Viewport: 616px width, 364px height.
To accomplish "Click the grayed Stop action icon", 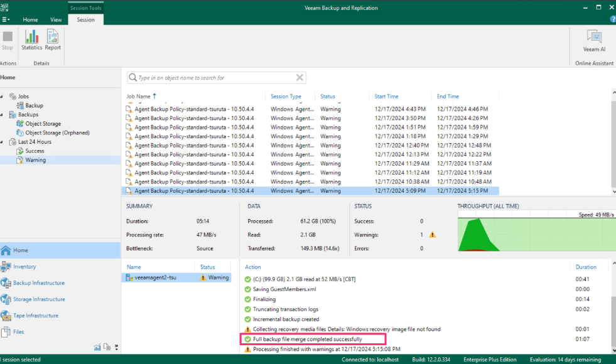I will pos(8,36).
